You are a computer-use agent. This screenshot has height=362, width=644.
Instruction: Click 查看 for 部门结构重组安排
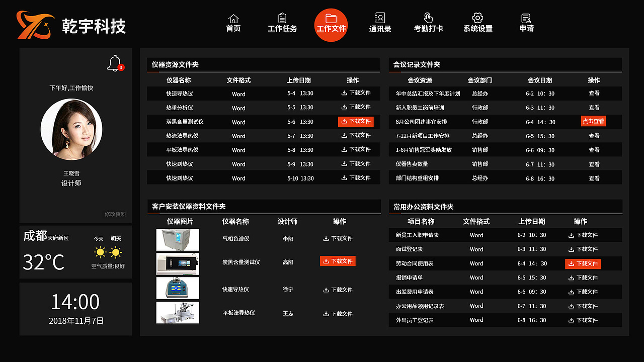click(594, 178)
